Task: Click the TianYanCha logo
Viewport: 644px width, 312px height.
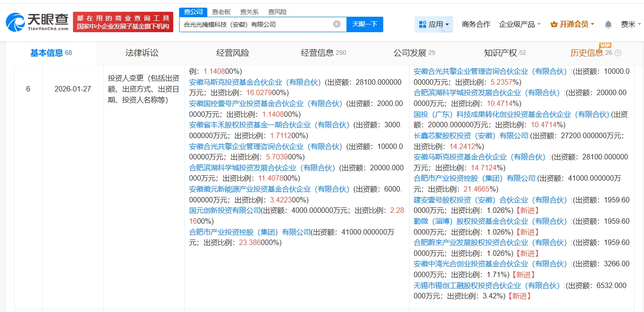Action: [x=37, y=22]
